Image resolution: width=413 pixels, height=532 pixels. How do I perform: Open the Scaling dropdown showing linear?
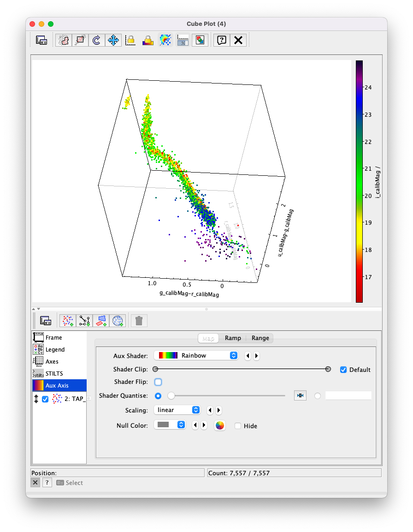177,410
